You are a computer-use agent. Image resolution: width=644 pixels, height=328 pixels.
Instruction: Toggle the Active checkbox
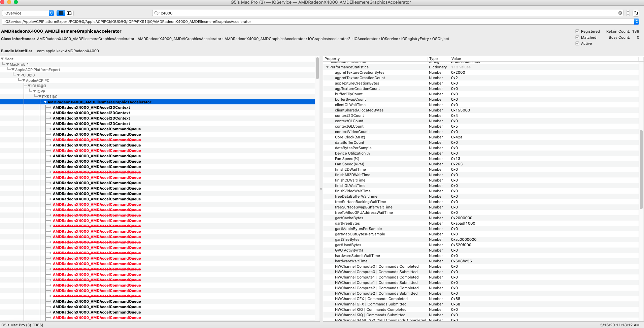pyautogui.click(x=577, y=43)
